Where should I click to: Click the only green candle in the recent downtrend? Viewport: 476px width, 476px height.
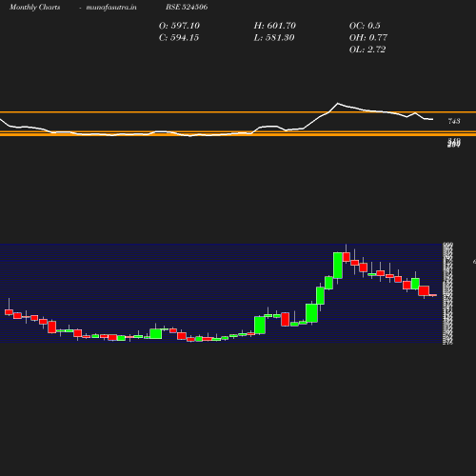(415, 284)
